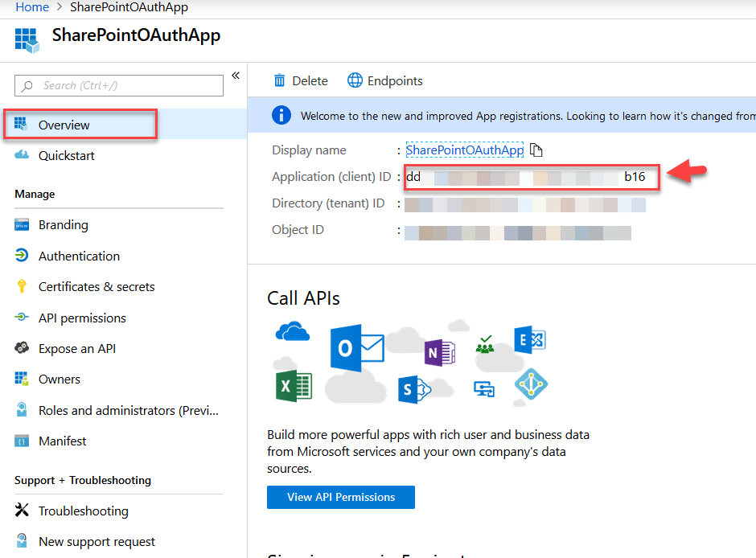756x558 pixels.
Task: Click the Expose an API icon
Action: pos(22,348)
